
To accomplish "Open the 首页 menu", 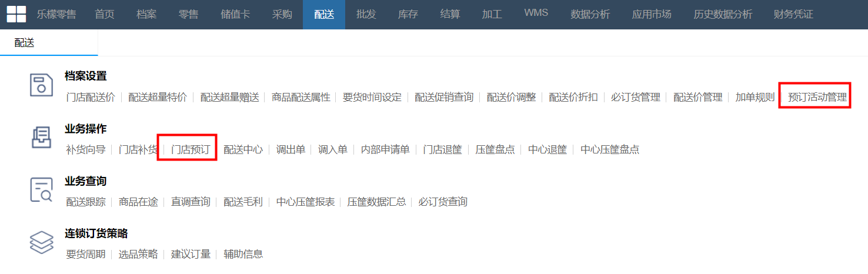I will (x=105, y=14).
